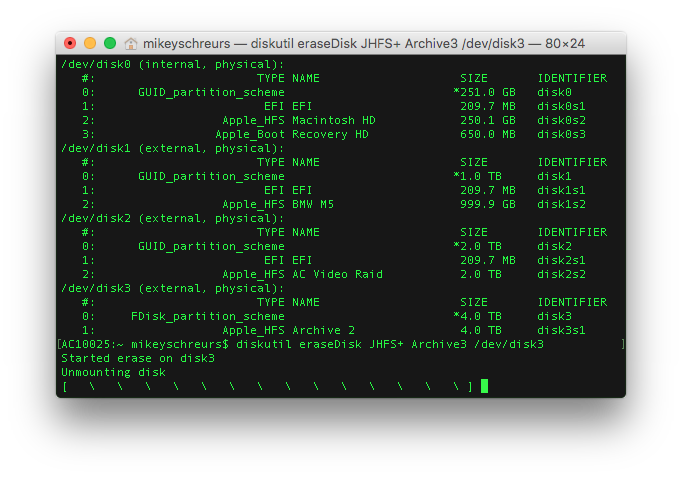Click the 'FDisk_partition_scheme' type entry
Viewport: 682px width, 478px height.
208,316
